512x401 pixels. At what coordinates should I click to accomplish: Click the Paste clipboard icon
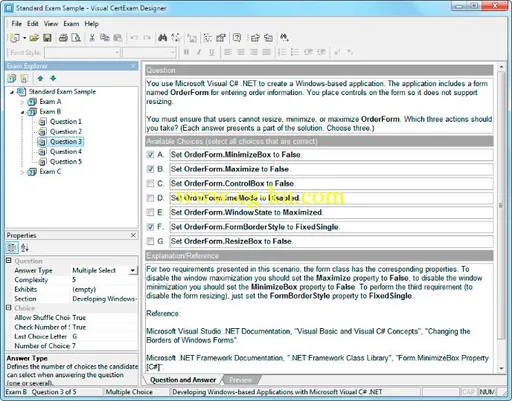pyautogui.click(x=118, y=38)
